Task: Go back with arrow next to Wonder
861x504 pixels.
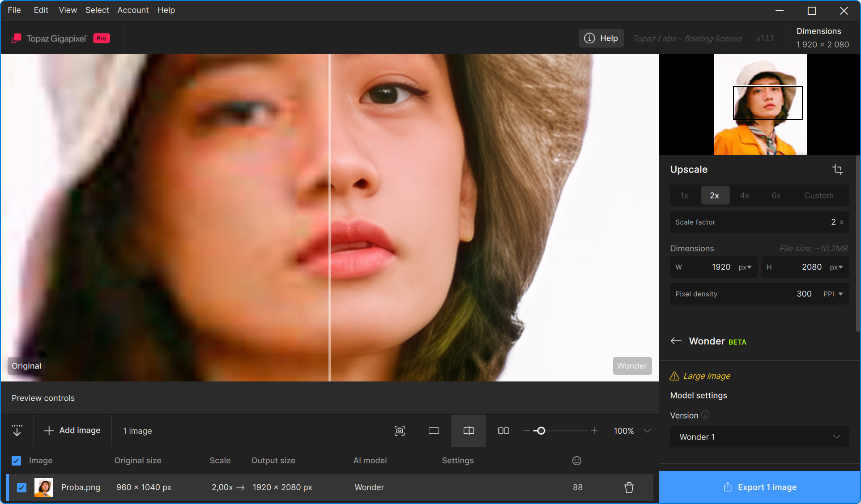Action: click(x=676, y=341)
